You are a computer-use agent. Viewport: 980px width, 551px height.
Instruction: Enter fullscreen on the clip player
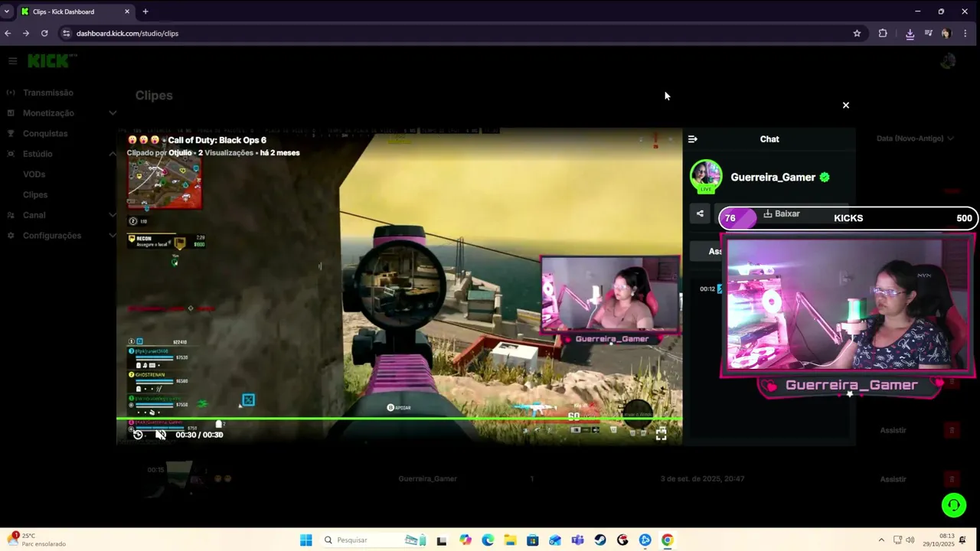point(661,434)
